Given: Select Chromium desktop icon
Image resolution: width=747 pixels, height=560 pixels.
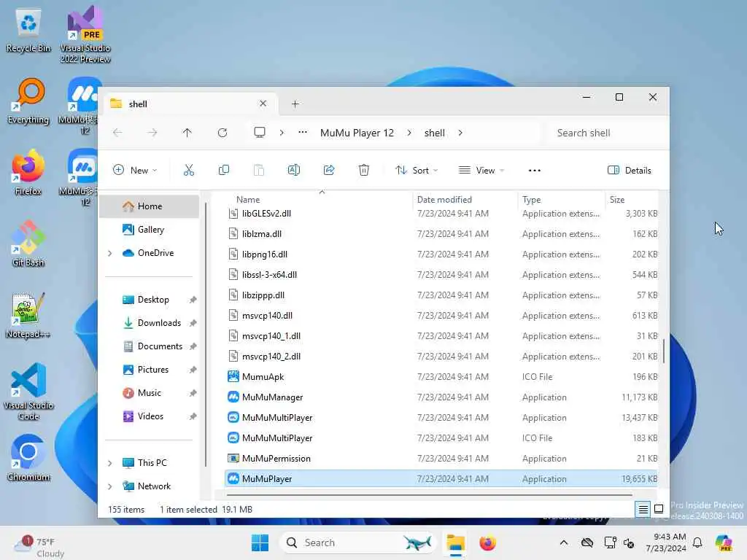Looking at the screenshot, I should click(x=28, y=459).
